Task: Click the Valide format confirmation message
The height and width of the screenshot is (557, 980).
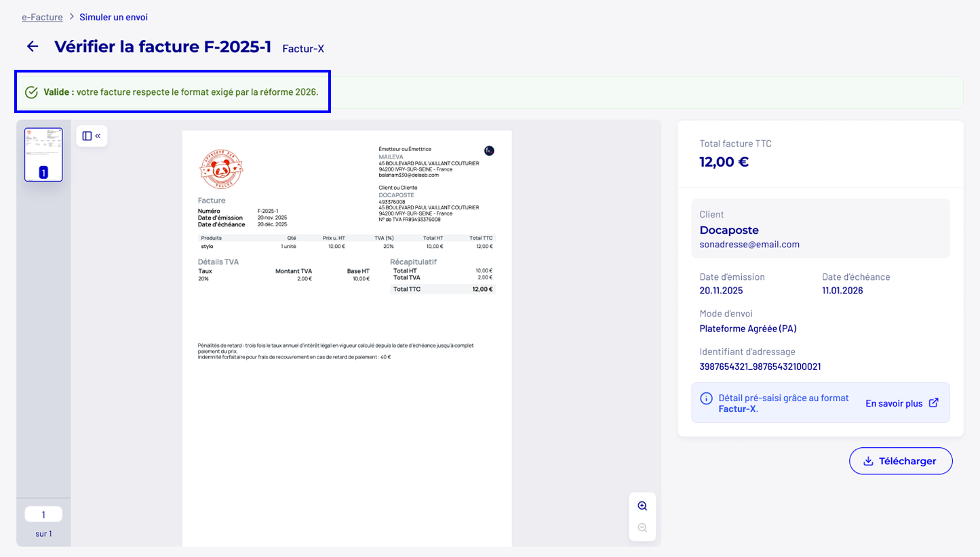Action: 181,92
